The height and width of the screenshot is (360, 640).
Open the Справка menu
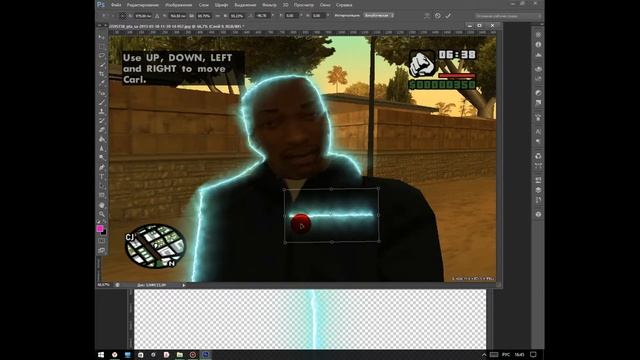coord(344,5)
